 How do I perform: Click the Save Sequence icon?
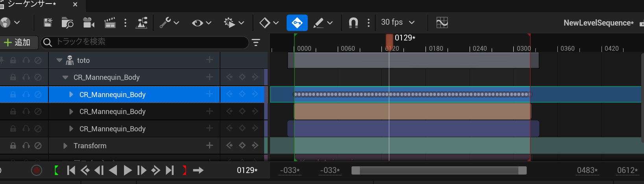pyautogui.click(x=48, y=23)
